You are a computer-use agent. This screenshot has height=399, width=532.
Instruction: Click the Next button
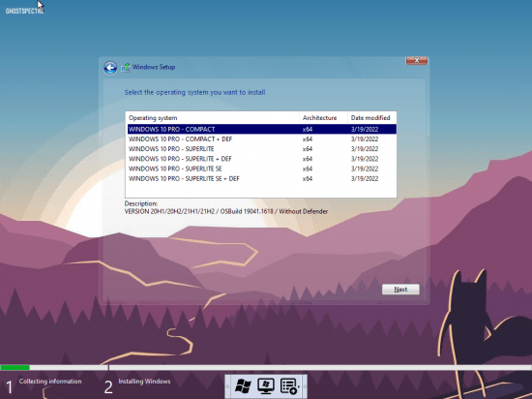pyautogui.click(x=400, y=290)
